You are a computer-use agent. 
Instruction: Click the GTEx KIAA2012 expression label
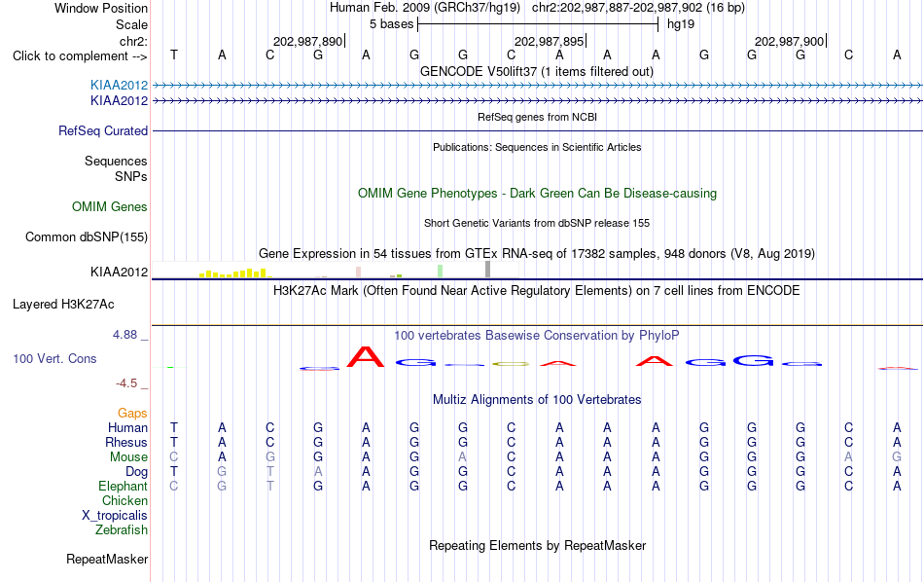[x=119, y=272]
